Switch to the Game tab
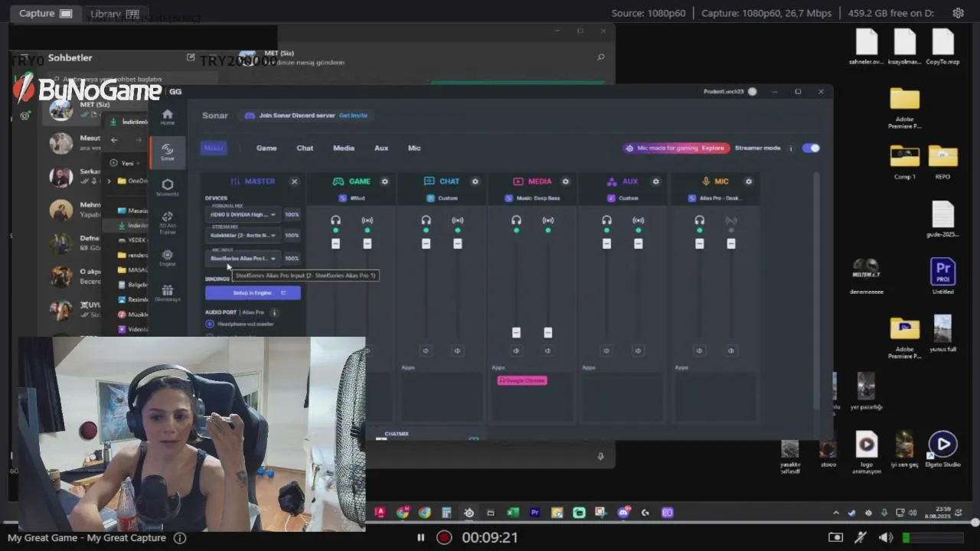 coord(266,148)
